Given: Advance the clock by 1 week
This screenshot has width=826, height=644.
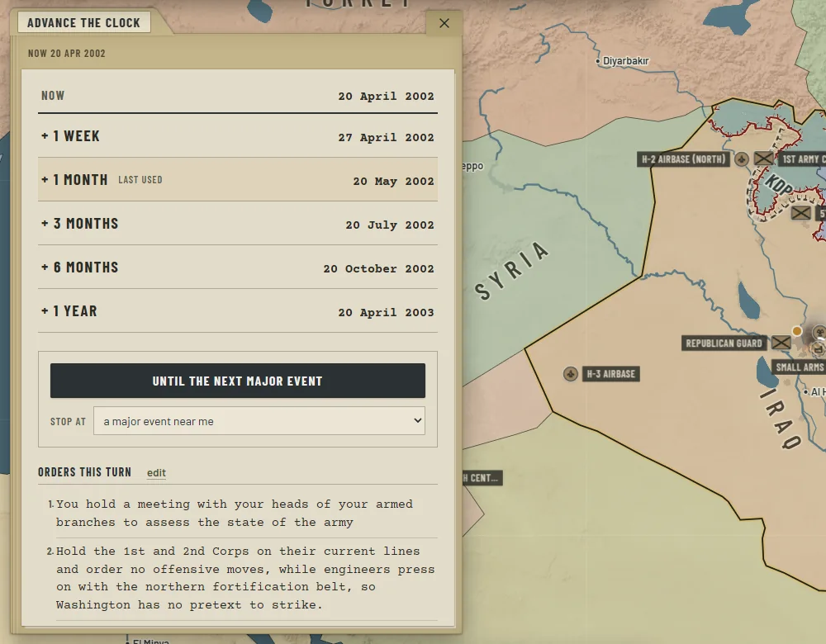Looking at the screenshot, I should pos(238,136).
